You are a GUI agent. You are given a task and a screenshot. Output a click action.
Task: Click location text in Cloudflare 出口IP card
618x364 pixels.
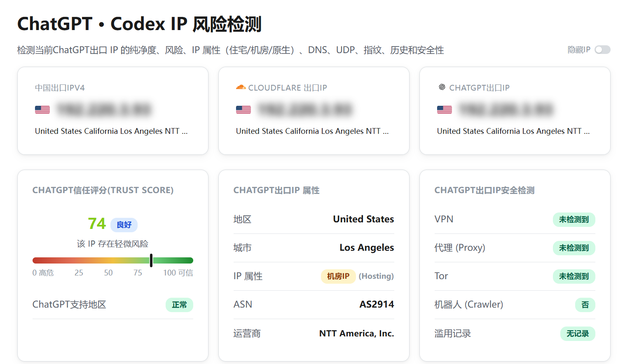[x=312, y=131]
